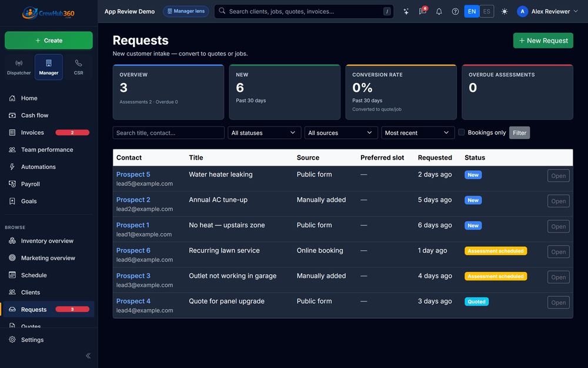Image resolution: width=588 pixels, height=368 pixels.
Task: Select the New requests stats card
Action: point(285,92)
